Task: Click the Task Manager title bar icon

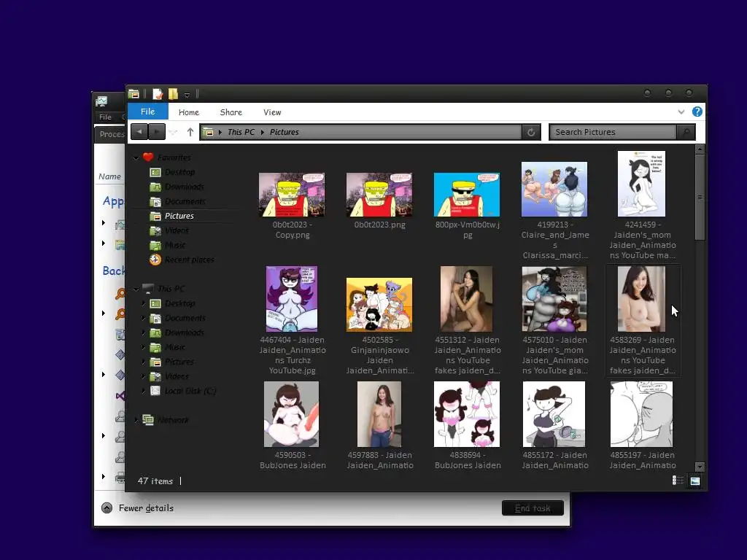Action: pyautogui.click(x=101, y=101)
